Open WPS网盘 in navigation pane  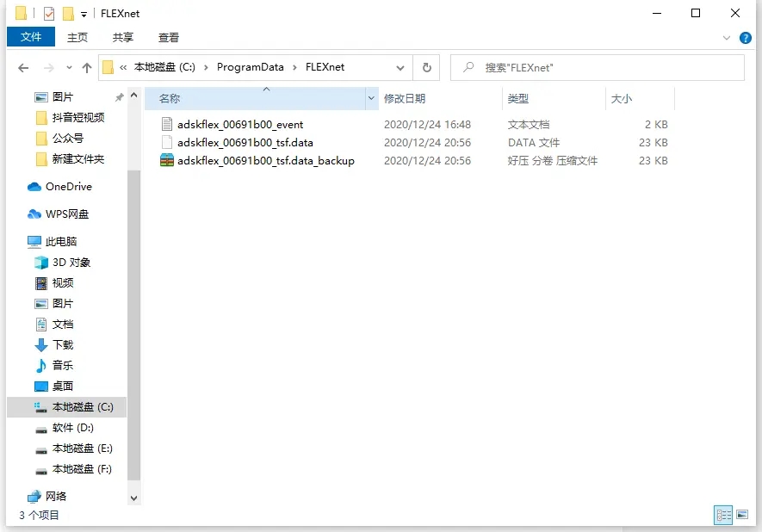pyautogui.click(x=67, y=214)
